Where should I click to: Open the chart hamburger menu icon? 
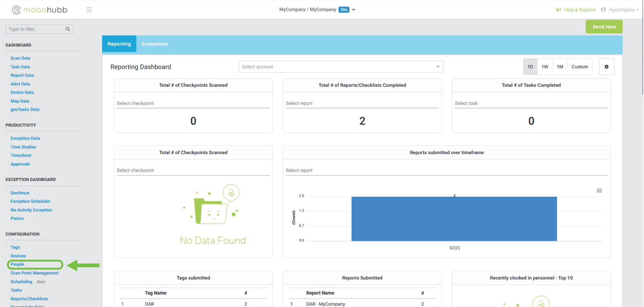[599, 191]
